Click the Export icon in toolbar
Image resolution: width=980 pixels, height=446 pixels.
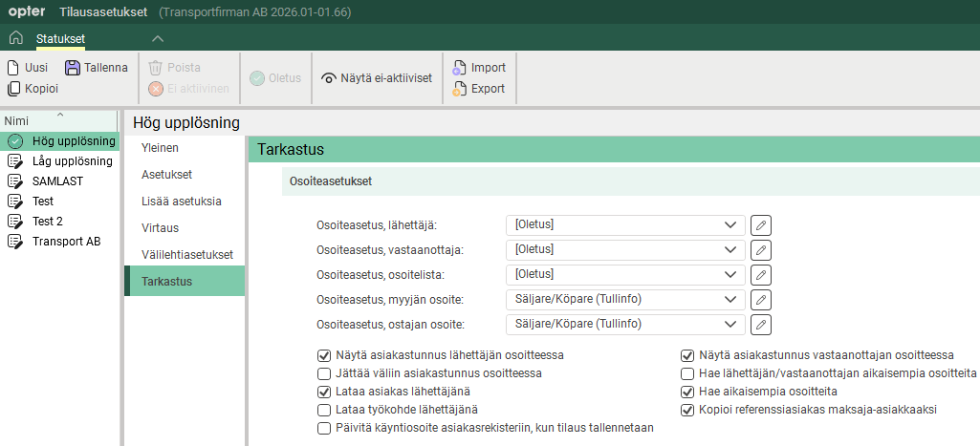[x=460, y=89]
